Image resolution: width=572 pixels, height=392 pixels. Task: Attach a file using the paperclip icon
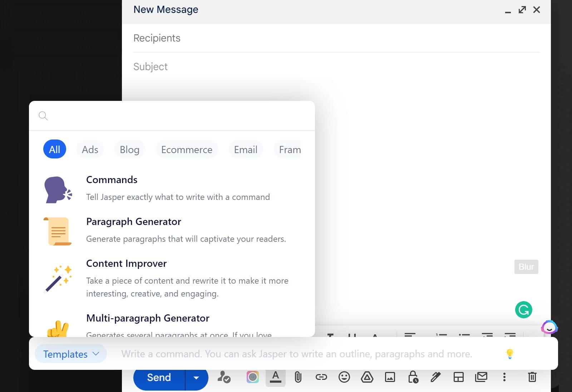(298, 377)
